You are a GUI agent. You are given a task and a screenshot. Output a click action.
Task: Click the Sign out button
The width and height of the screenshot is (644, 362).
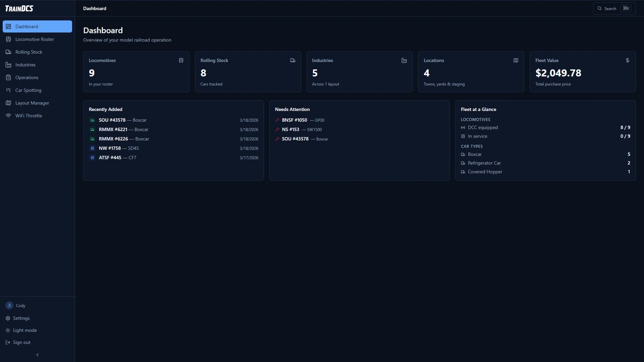[22, 342]
